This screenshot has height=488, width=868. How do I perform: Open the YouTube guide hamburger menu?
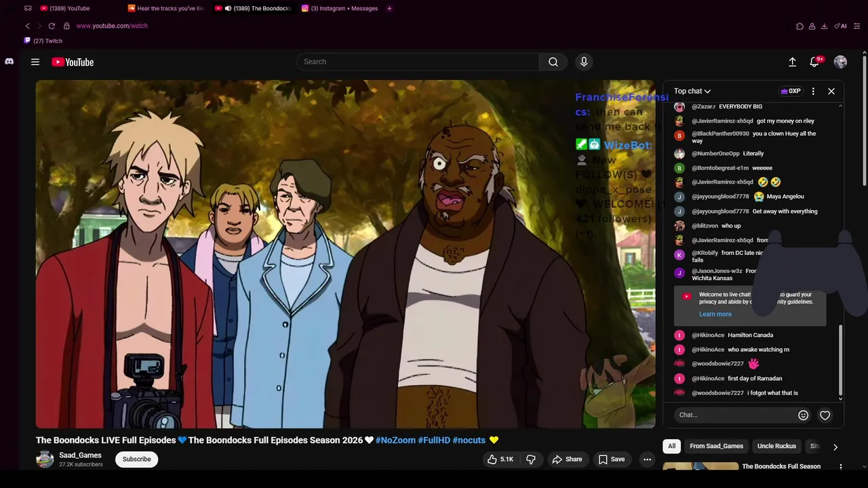tap(35, 62)
